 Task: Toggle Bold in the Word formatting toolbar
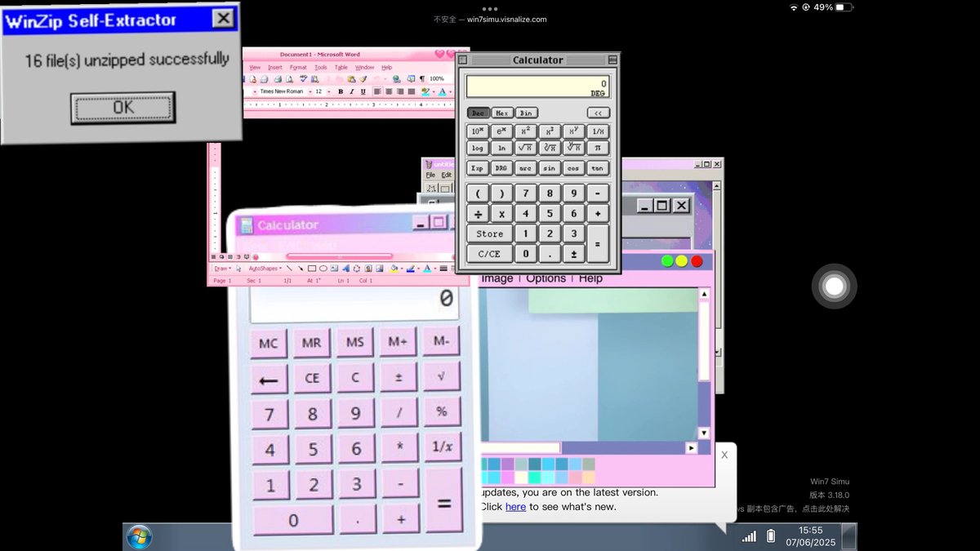[x=341, y=91]
